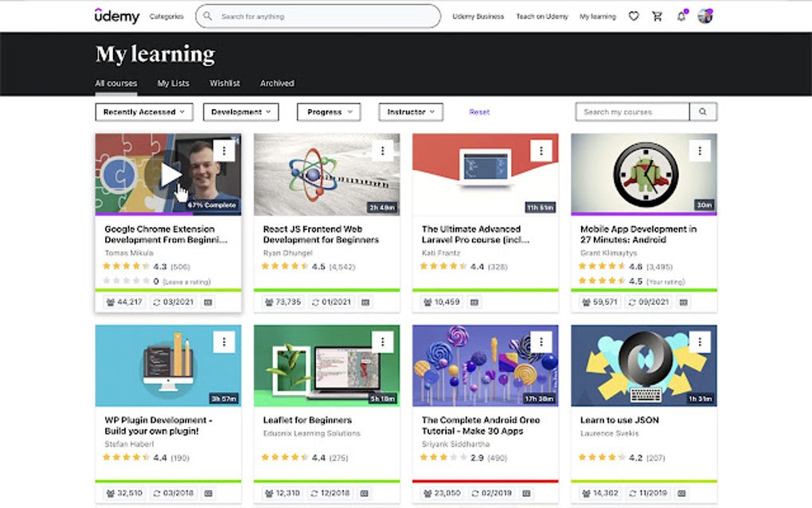Open the user profile avatar

pyautogui.click(x=705, y=16)
